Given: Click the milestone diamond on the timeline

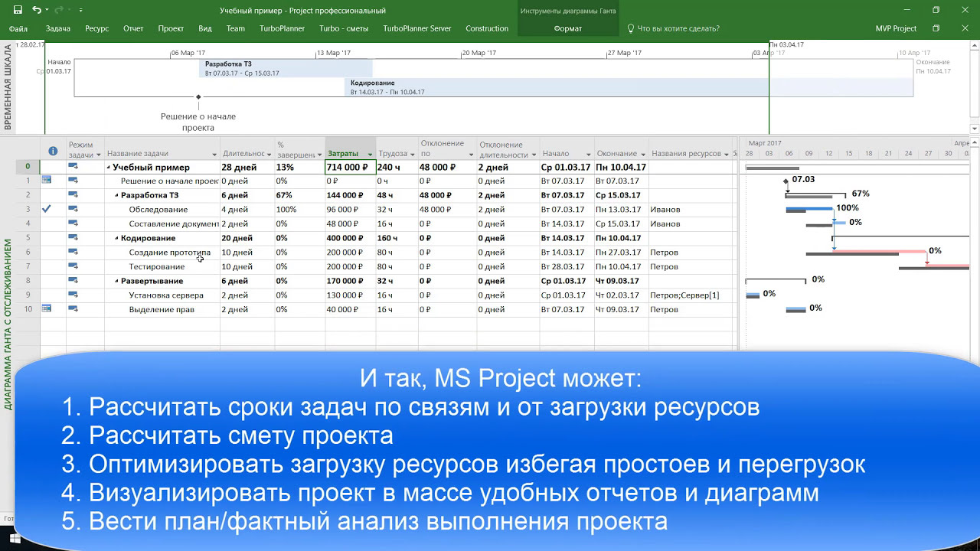Looking at the screenshot, I should [198, 96].
